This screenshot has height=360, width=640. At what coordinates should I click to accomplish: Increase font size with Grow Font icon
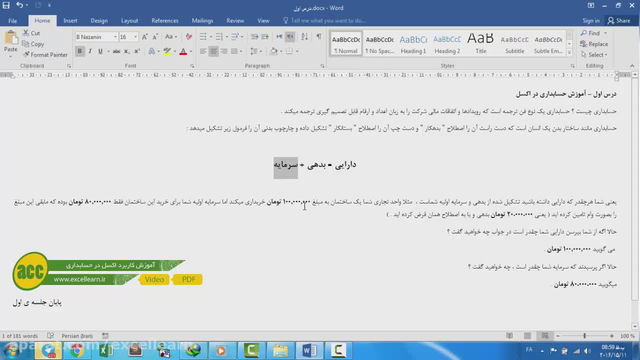(144, 37)
